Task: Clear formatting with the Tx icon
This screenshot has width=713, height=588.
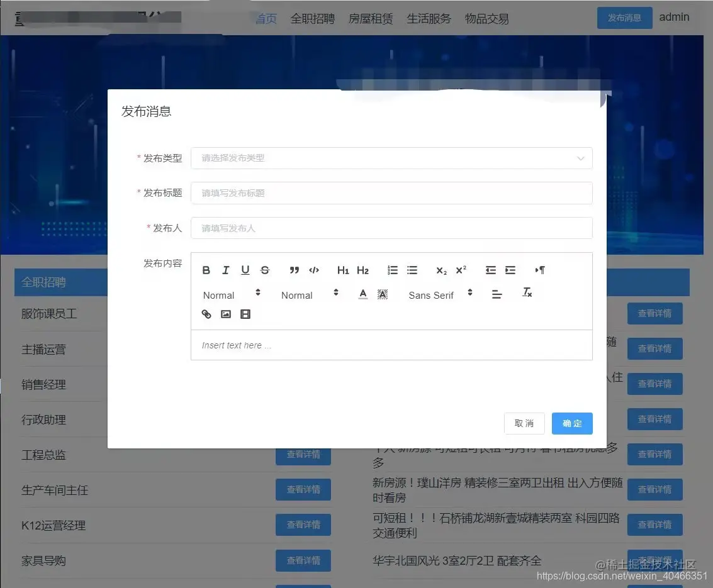Action: tap(527, 292)
